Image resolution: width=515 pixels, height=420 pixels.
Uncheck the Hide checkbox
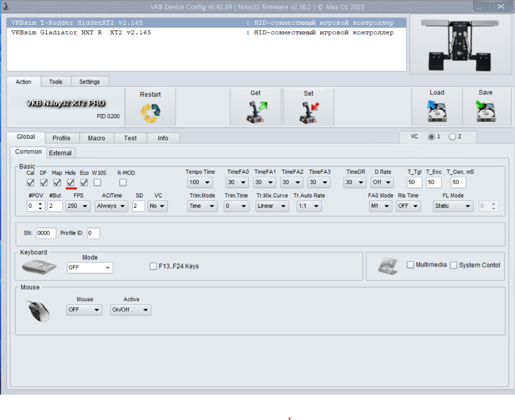(x=71, y=182)
